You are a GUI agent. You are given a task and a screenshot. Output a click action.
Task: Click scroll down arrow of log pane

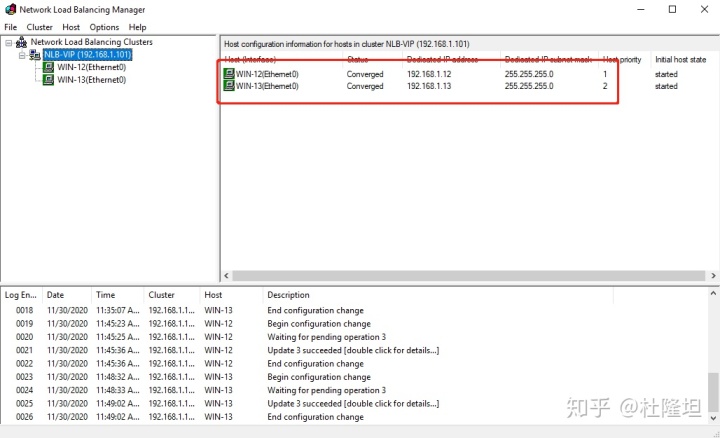[713, 418]
